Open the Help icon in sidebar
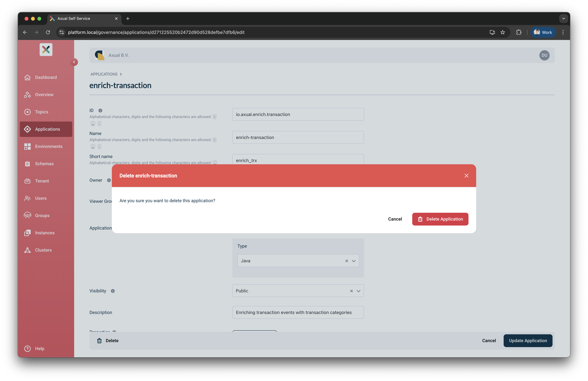 [27, 348]
